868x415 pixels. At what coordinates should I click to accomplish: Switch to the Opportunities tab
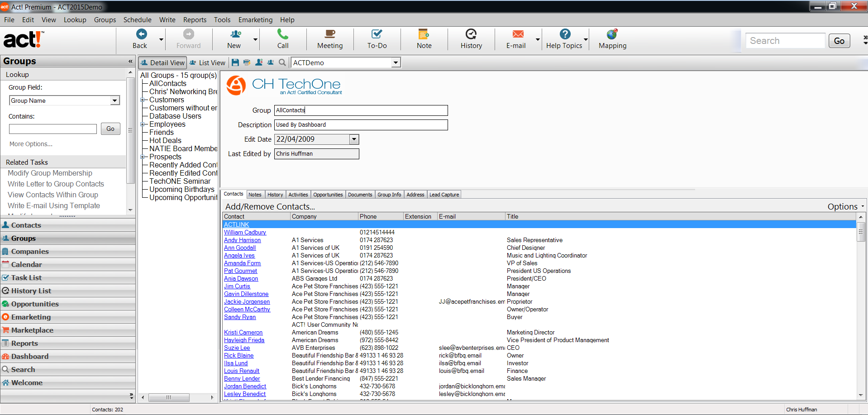point(328,195)
